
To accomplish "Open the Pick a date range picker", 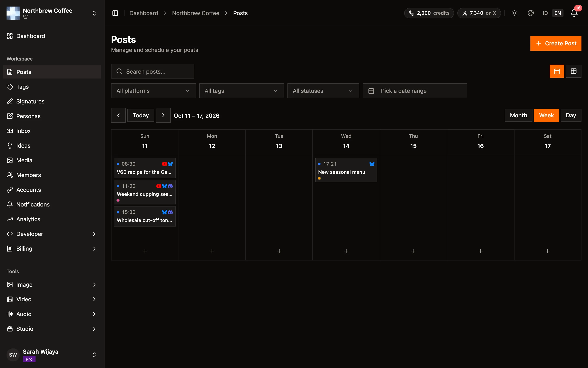I will tap(415, 91).
